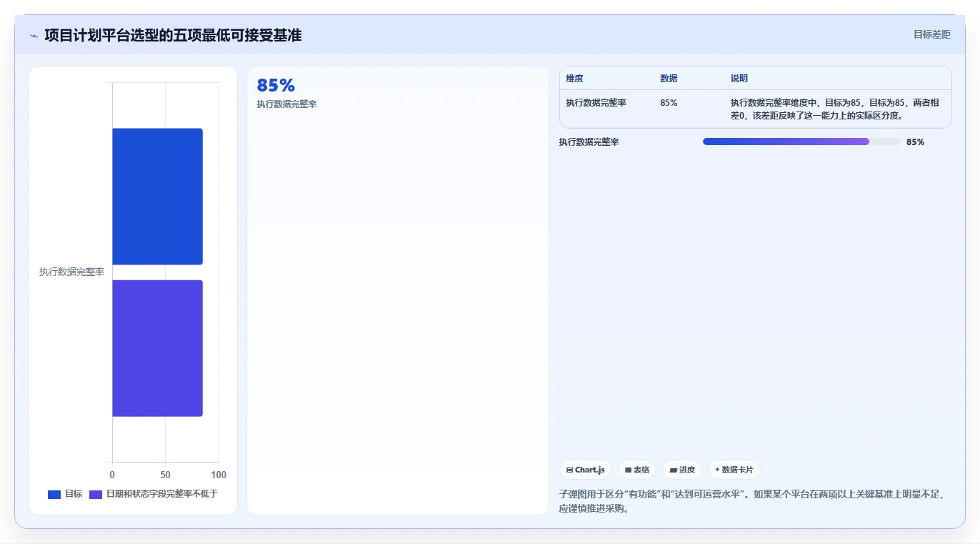
Task: Click 执行数据完整率 caption under 85% stat
Action: click(x=286, y=104)
